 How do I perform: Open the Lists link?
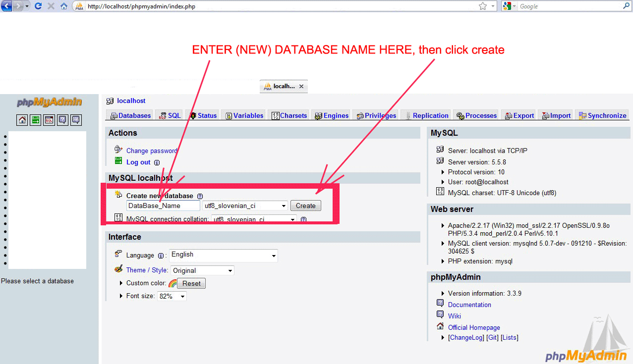point(510,337)
